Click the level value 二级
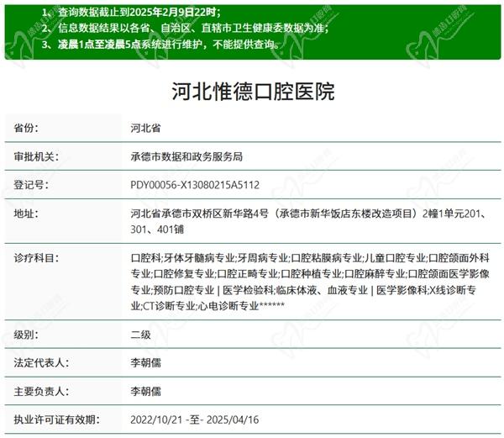This screenshot has height=438, width=504. point(140,335)
